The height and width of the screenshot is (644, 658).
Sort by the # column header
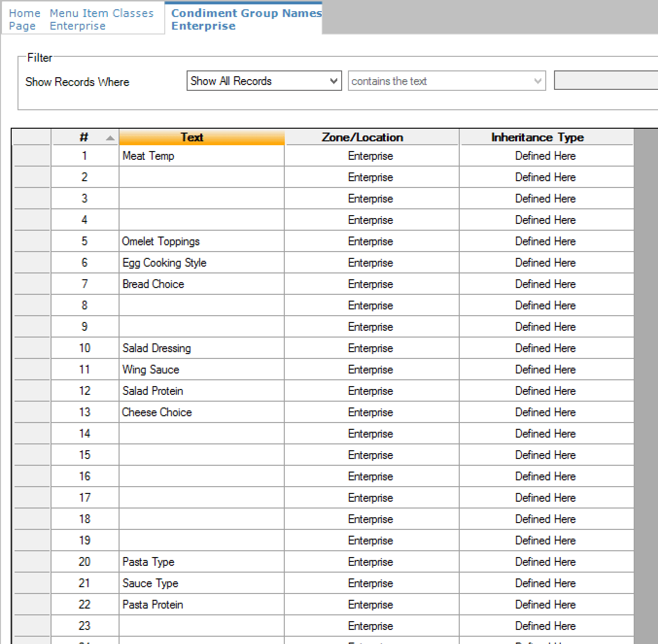tap(85, 137)
